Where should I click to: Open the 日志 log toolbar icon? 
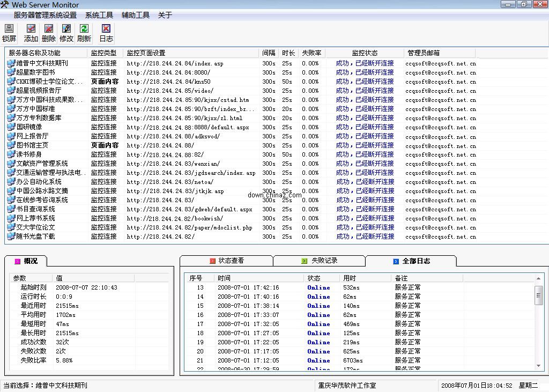[x=106, y=33]
